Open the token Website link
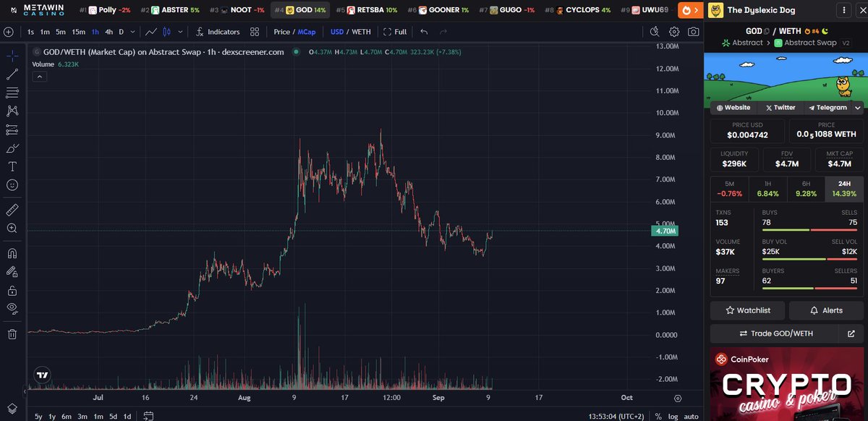The image size is (868, 421). (733, 108)
